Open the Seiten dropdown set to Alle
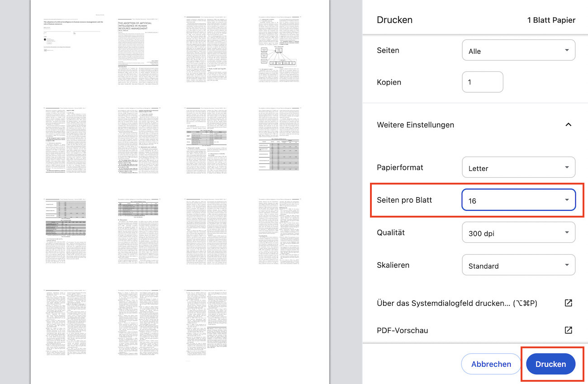 tap(518, 51)
